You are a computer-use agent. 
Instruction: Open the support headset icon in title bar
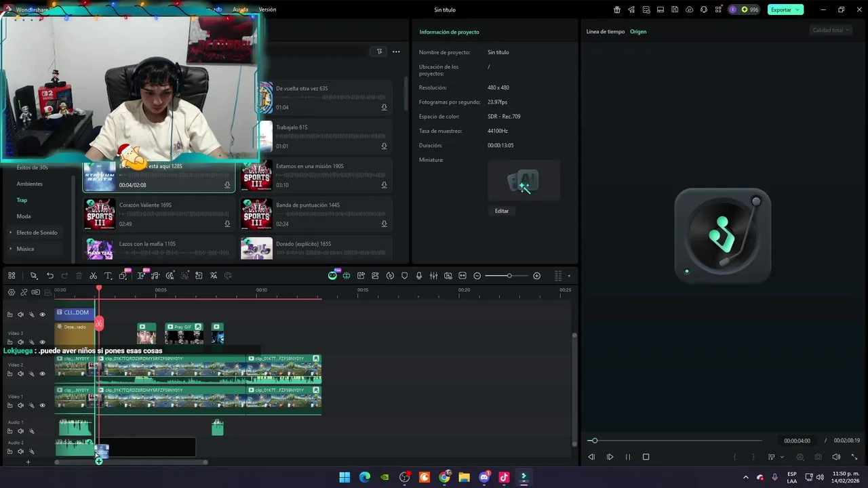pyautogui.click(x=704, y=9)
